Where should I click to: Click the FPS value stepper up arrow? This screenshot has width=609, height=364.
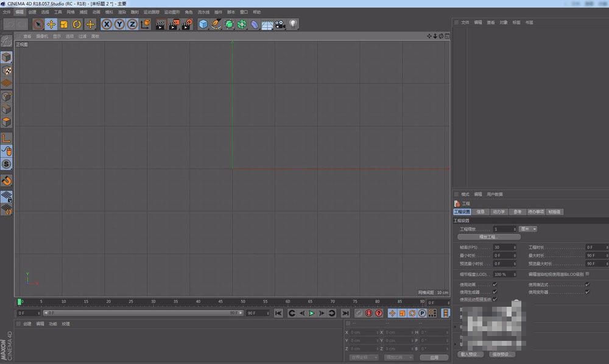(515, 247)
